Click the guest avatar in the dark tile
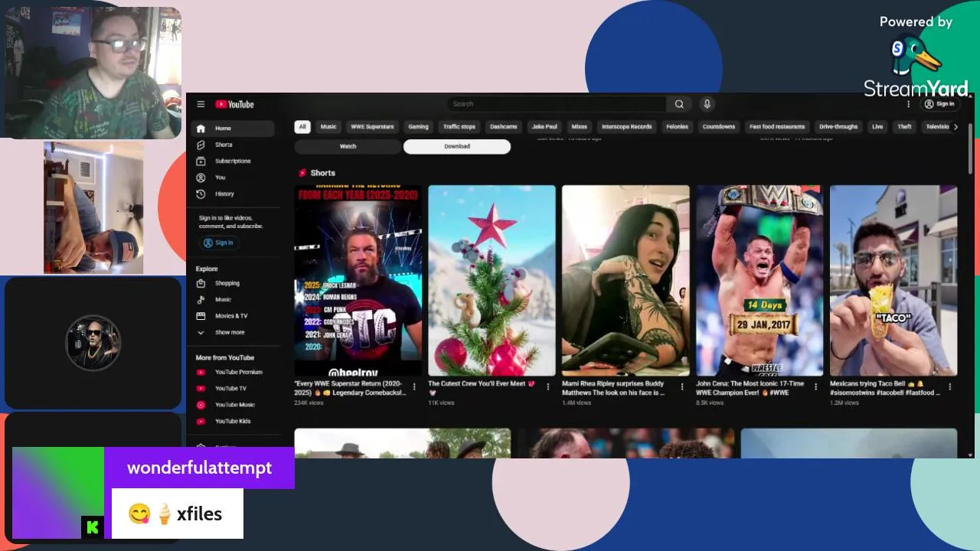Viewport: 980px width, 551px height. pos(93,343)
